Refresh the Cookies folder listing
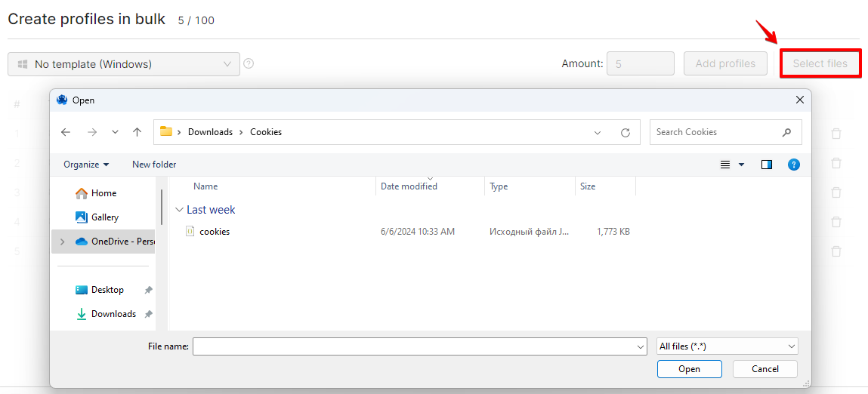Viewport: 868px width, 394px height. tap(626, 132)
